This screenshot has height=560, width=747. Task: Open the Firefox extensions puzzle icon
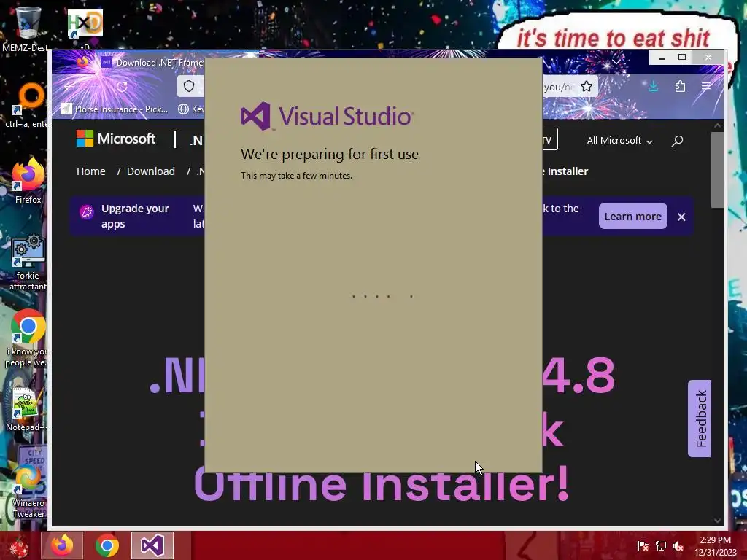(680, 86)
